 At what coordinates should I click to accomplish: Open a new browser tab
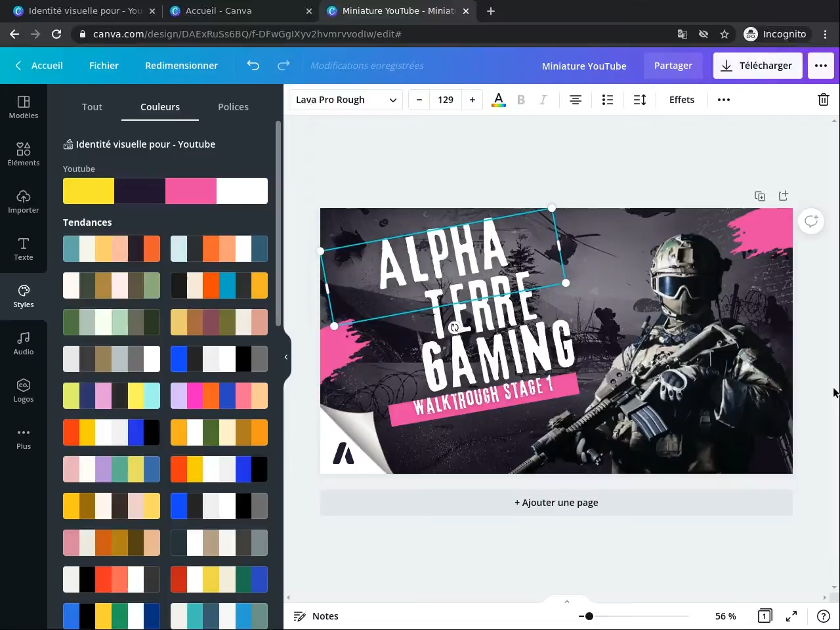point(491,10)
